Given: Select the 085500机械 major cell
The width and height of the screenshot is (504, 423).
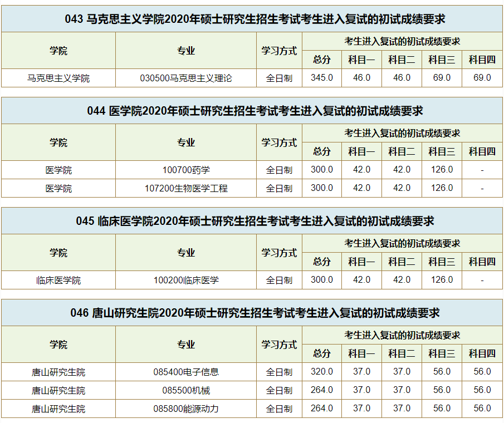Looking at the screenshot, I should (x=186, y=390).
